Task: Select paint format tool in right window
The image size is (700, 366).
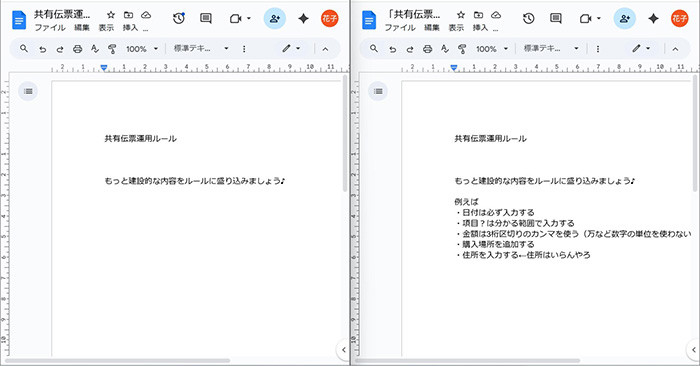Action: point(462,49)
